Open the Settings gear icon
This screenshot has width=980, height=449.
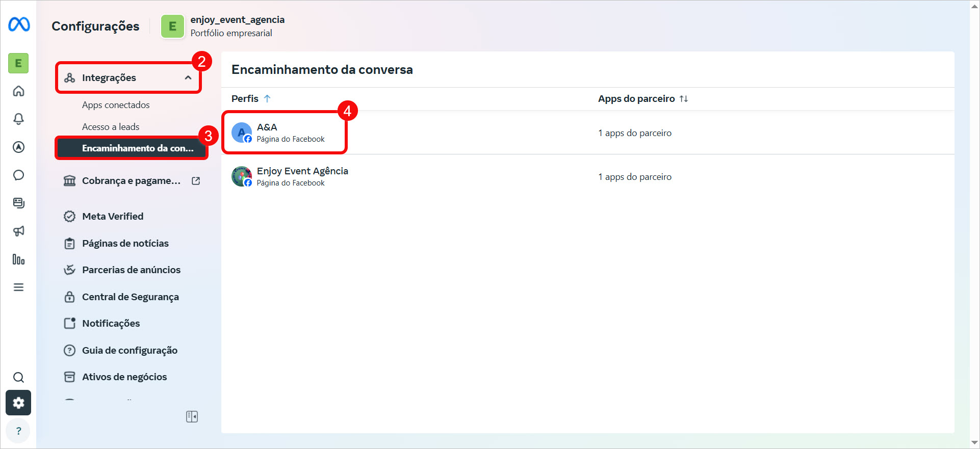click(18, 403)
